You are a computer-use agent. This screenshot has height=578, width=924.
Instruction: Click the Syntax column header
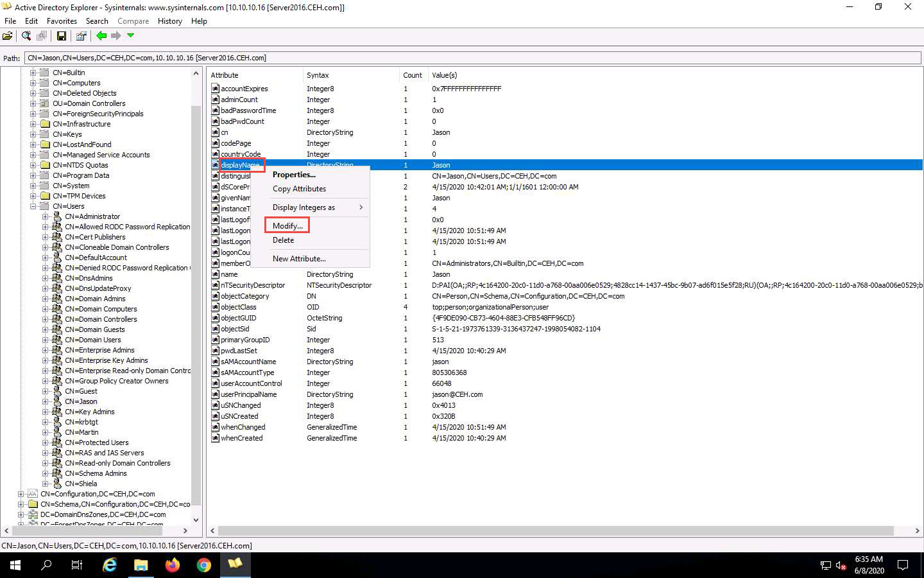click(351, 75)
